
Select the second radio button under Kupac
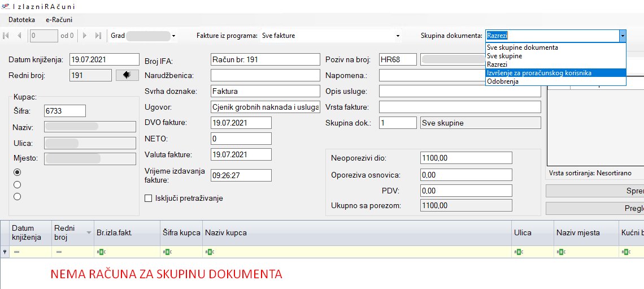pyautogui.click(x=17, y=184)
